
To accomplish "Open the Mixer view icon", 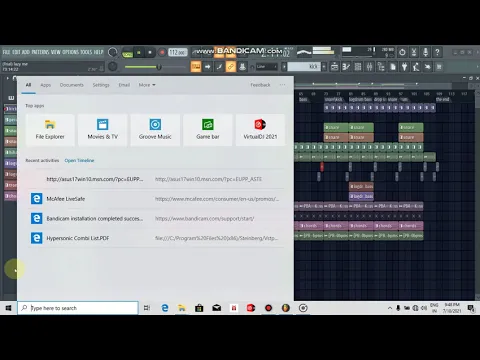I will tap(369, 67).
